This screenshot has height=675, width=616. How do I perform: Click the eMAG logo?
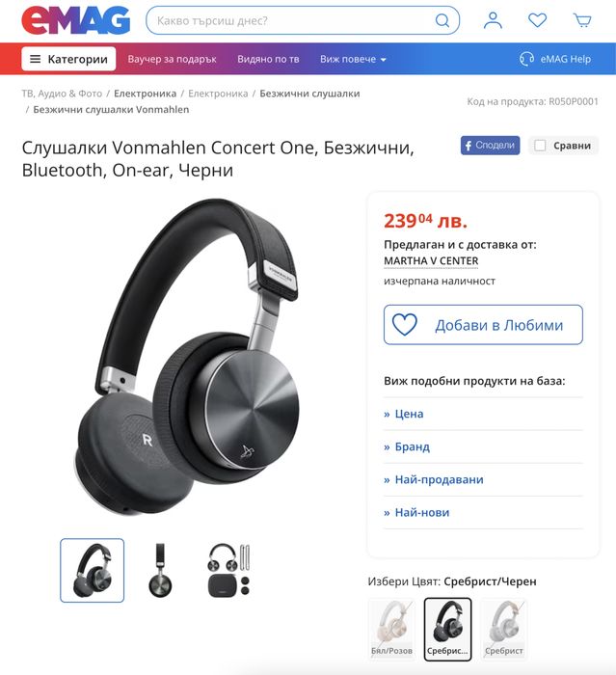click(x=76, y=20)
